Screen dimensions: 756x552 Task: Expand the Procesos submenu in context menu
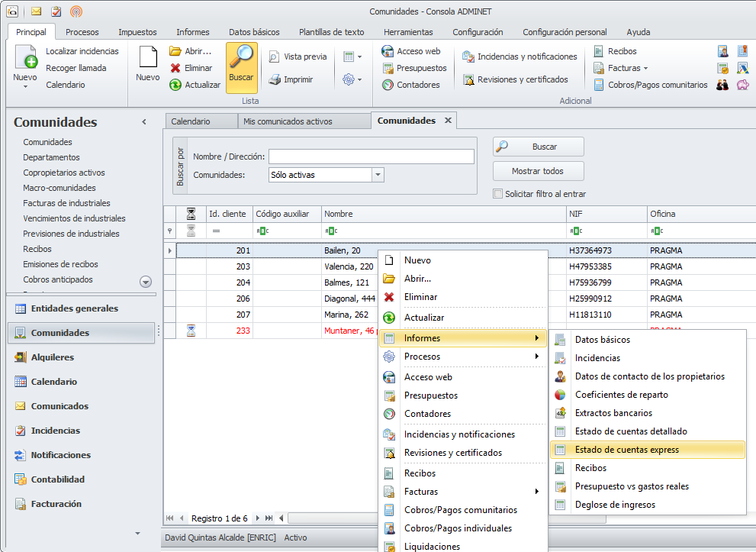(463, 357)
